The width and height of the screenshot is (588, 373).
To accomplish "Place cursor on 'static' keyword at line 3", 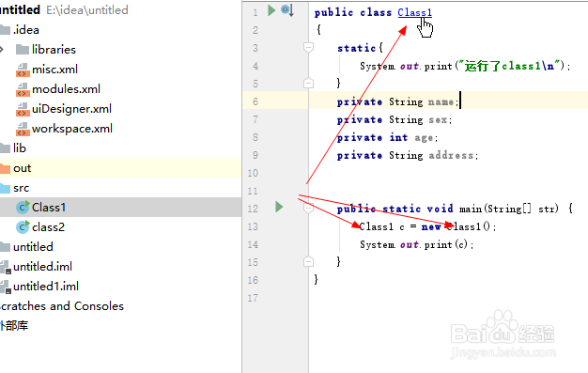I will [x=356, y=48].
